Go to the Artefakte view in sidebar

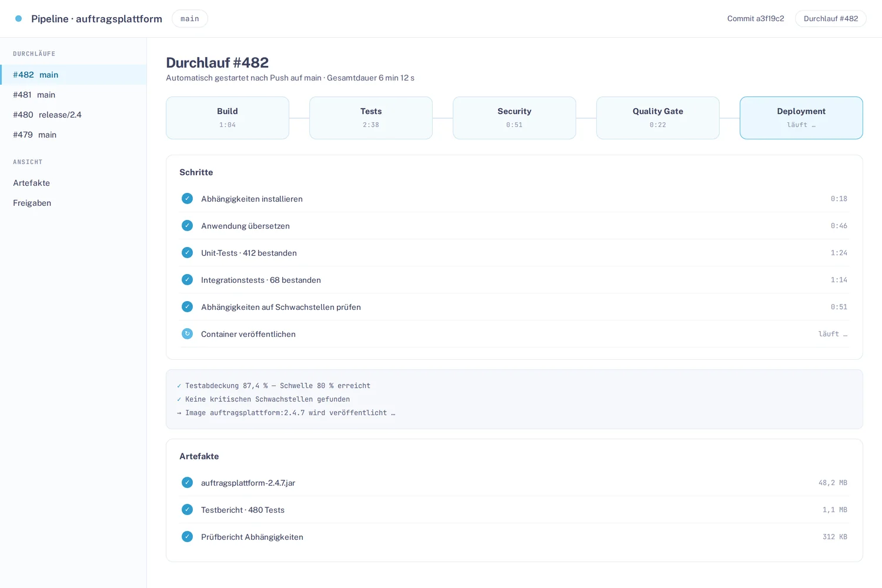click(x=73, y=183)
